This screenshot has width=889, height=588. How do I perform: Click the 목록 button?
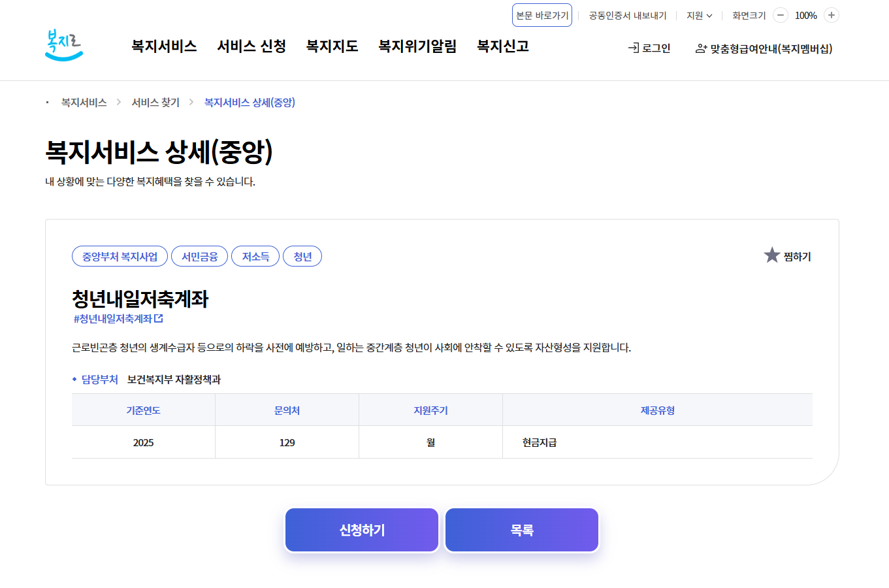(522, 530)
